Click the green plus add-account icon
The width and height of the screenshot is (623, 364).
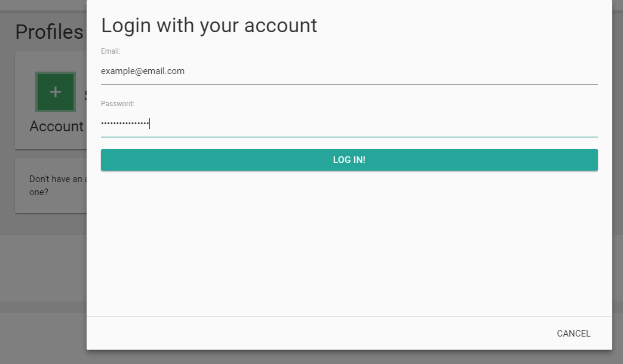(x=56, y=92)
